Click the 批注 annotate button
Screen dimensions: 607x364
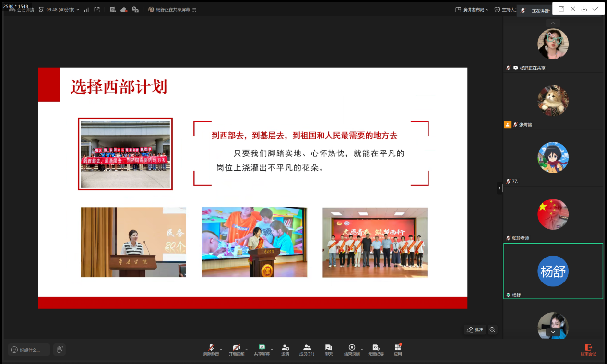click(x=475, y=330)
